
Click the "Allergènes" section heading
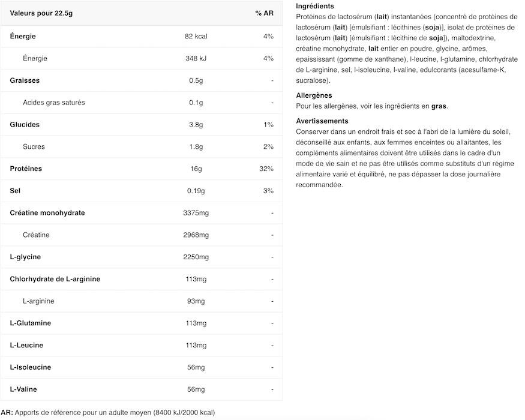pos(314,95)
